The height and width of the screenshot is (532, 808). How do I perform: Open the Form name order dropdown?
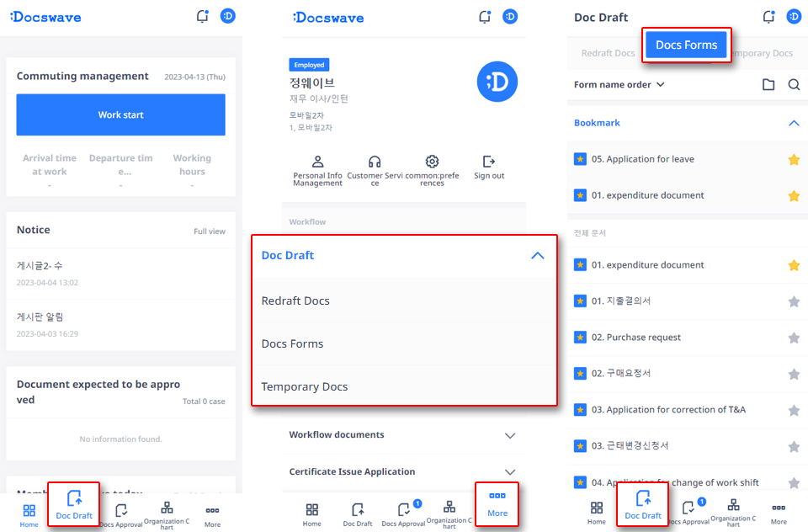(x=619, y=85)
